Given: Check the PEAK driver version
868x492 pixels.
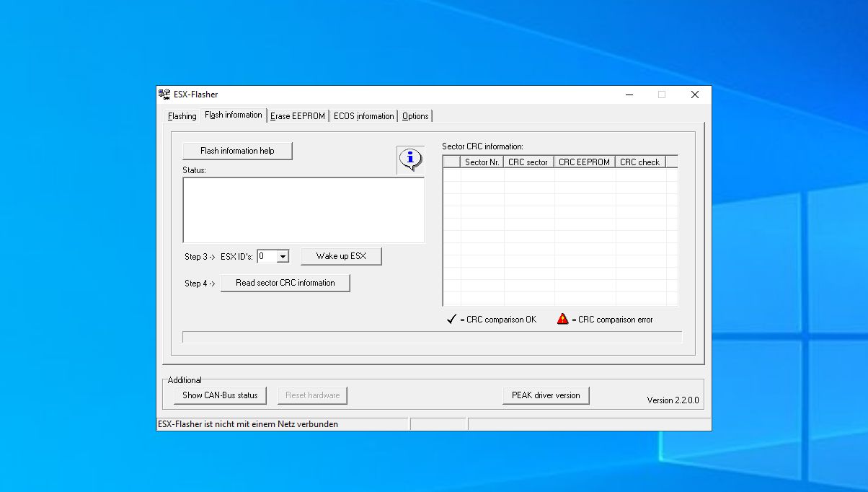Looking at the screenshot, I should tap(546, 395).
